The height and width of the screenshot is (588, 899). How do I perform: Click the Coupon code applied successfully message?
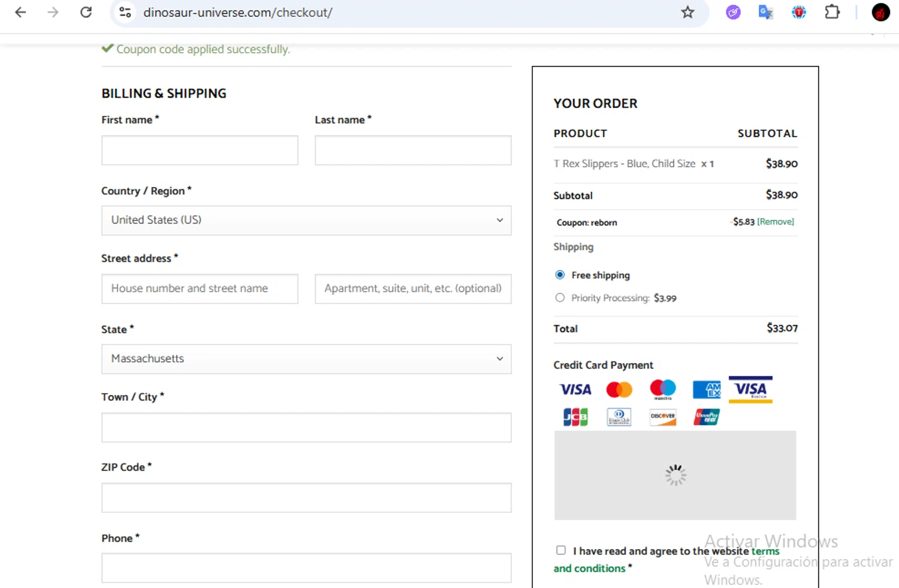(203, 49)
